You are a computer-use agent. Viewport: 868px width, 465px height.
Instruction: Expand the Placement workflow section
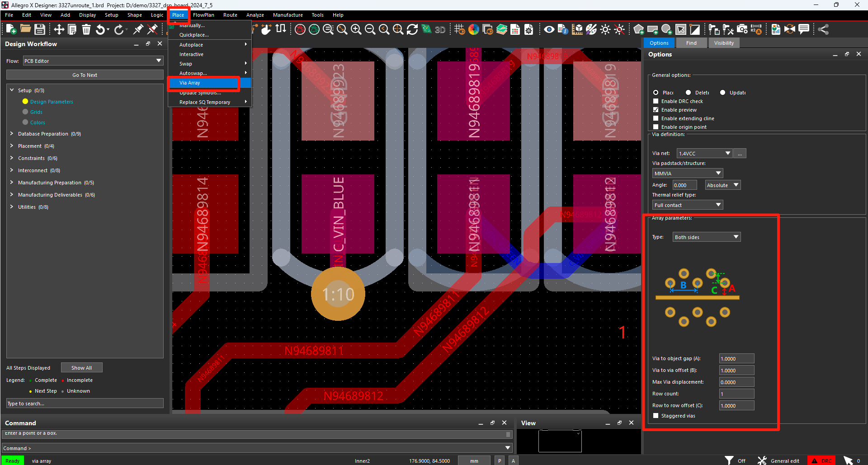[12, 146]
